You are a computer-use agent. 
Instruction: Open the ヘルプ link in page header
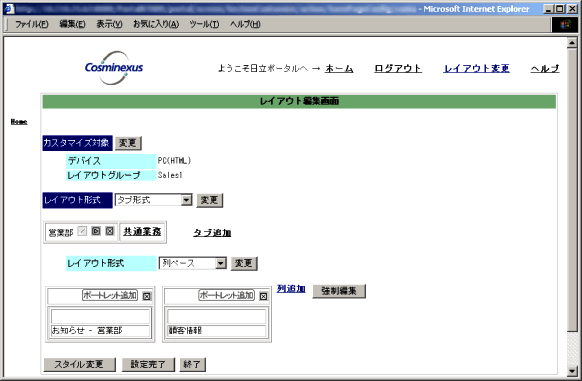[x=545, y=68]
